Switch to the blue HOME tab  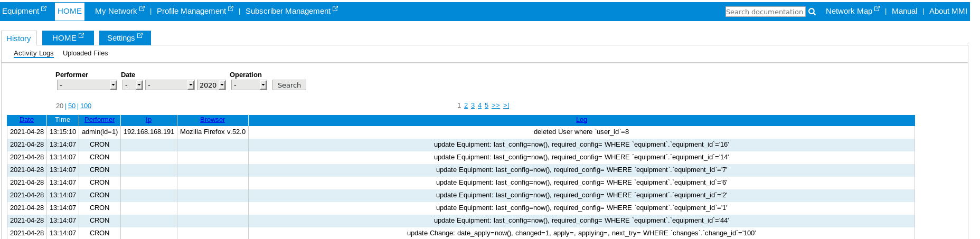68,38
